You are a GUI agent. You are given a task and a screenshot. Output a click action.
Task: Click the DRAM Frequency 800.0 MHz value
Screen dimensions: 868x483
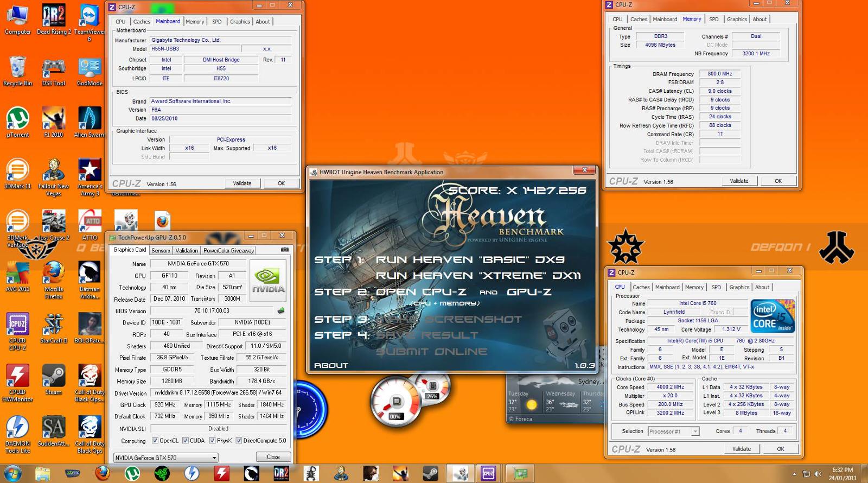[x=720, y=74]
